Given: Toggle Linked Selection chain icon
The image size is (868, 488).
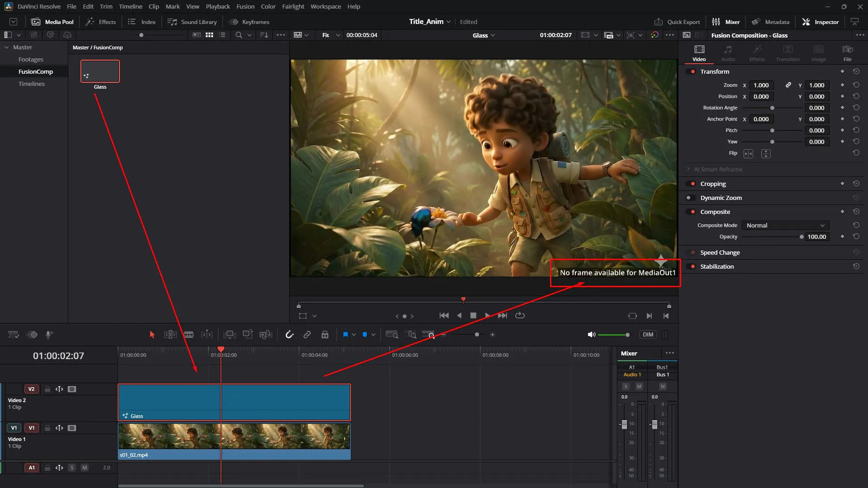Looking at the screenshot, I should coord(307,335).
